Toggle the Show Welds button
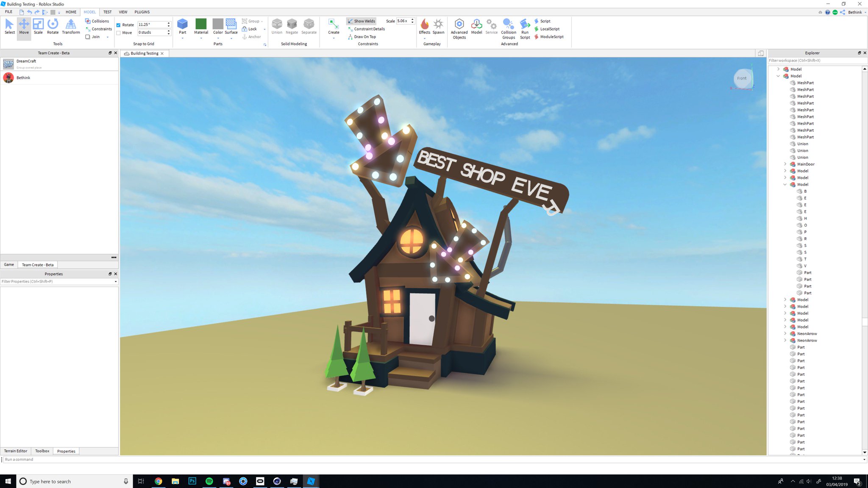 coord(361,21)
